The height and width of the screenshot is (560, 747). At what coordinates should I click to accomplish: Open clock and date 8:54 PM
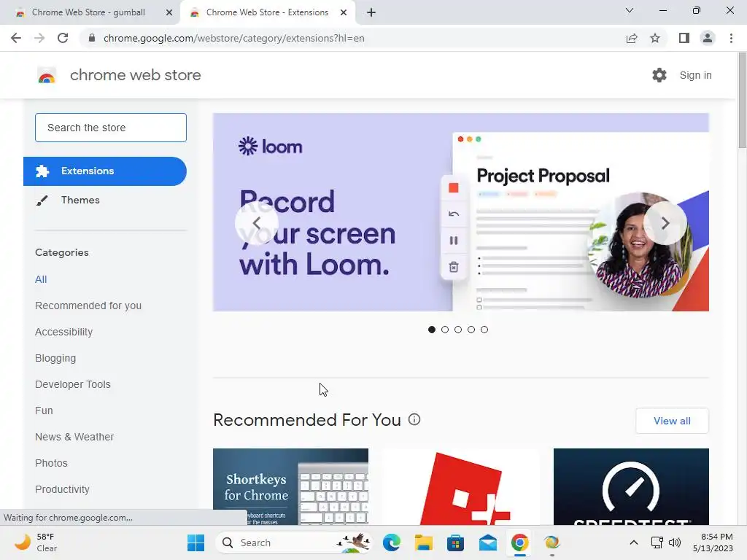tap(713, 542)
